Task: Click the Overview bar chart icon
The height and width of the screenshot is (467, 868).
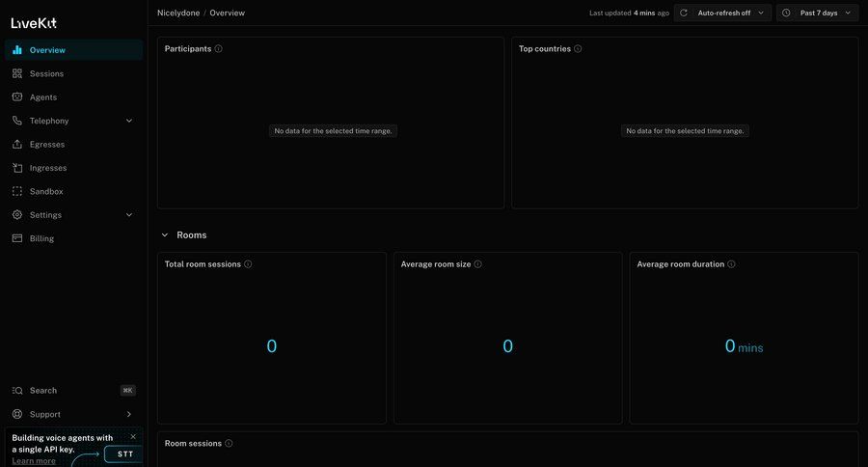Action: pos(17,50)
